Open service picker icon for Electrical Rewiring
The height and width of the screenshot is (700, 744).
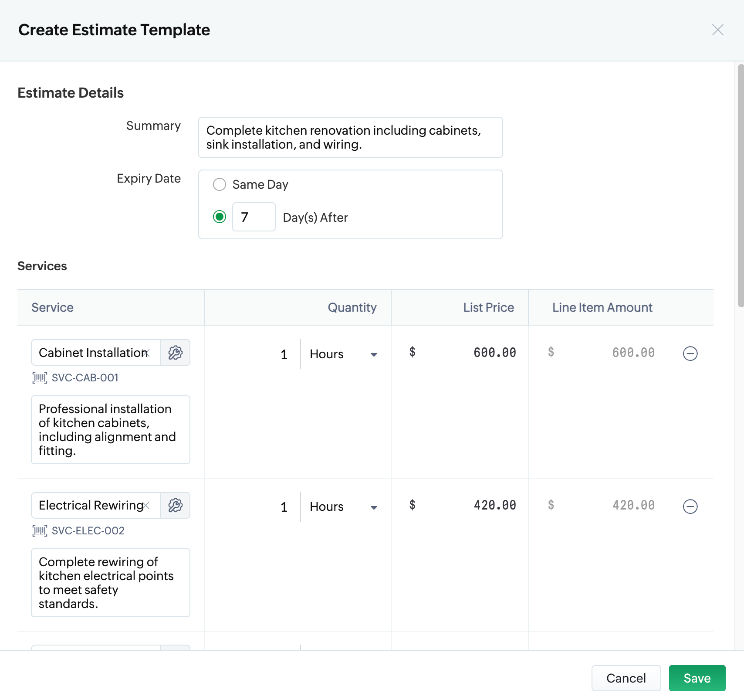175,506
